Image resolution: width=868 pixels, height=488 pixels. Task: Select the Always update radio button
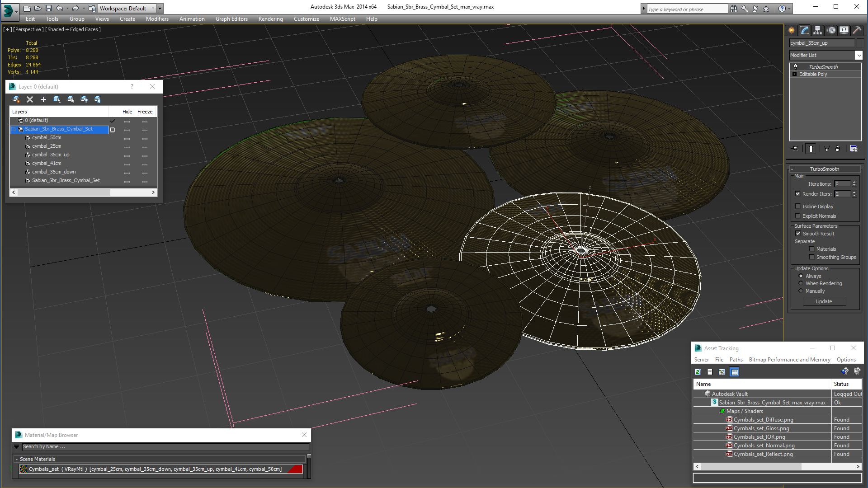(x=801, y=276)
